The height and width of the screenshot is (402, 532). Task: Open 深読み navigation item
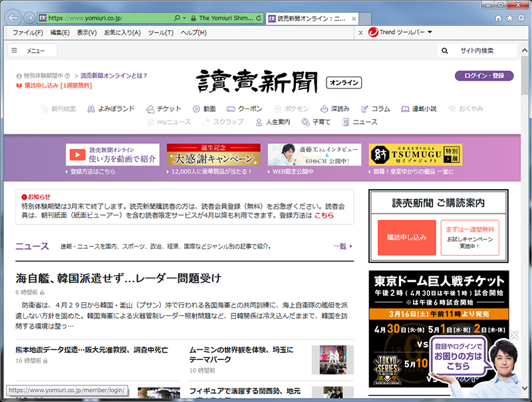click(x=335, y=108)
